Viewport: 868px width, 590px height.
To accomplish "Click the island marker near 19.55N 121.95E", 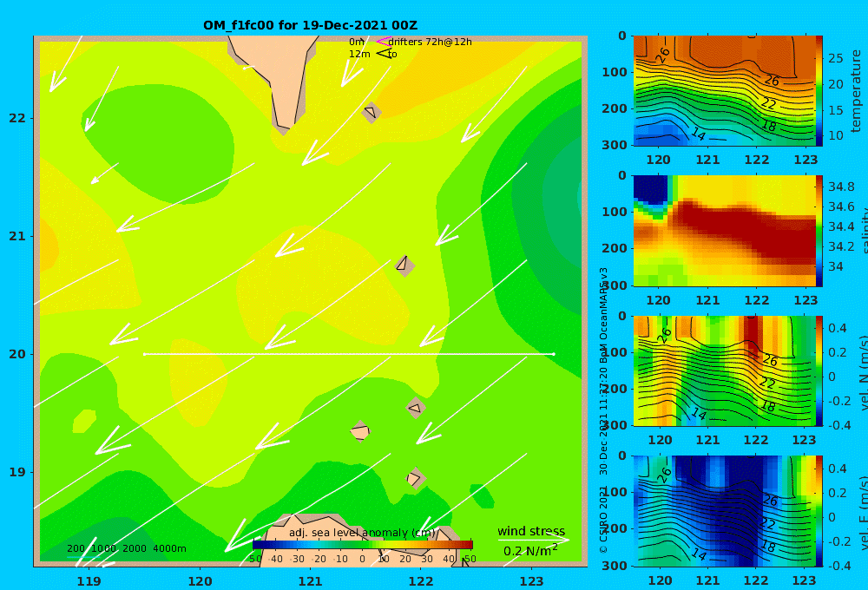I will click(416, 408).
